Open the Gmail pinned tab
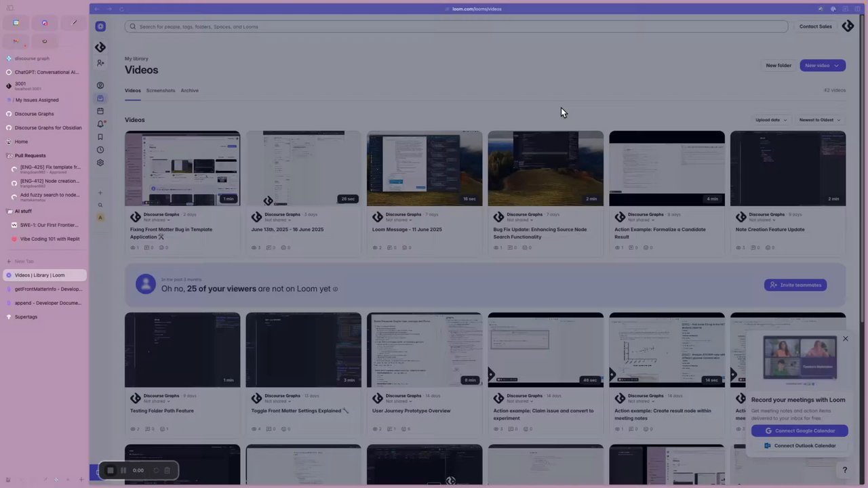868x488 pixels. pos(16,41)
